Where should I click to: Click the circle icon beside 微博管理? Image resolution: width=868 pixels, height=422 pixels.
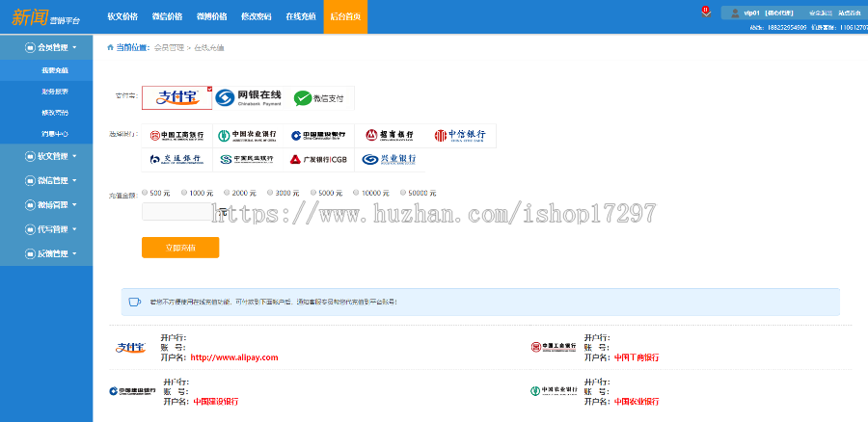pos(30,205)
